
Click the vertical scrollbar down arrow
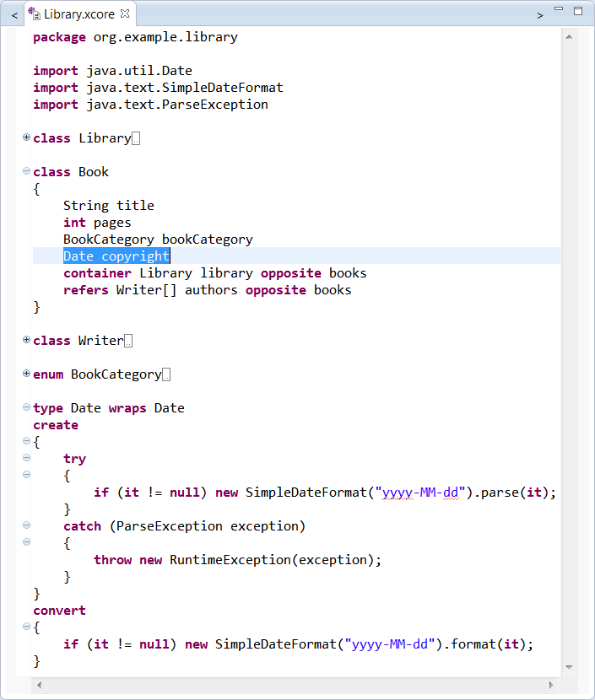click(569, 667)
